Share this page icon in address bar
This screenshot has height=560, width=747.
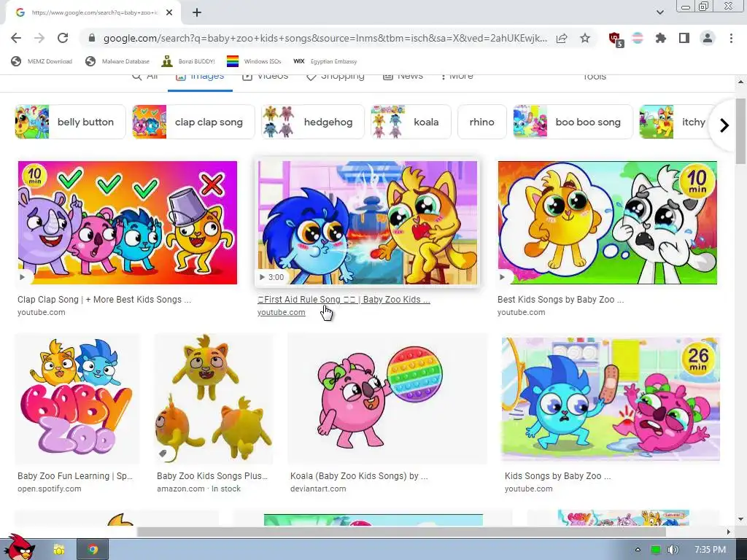coord(562,38)
